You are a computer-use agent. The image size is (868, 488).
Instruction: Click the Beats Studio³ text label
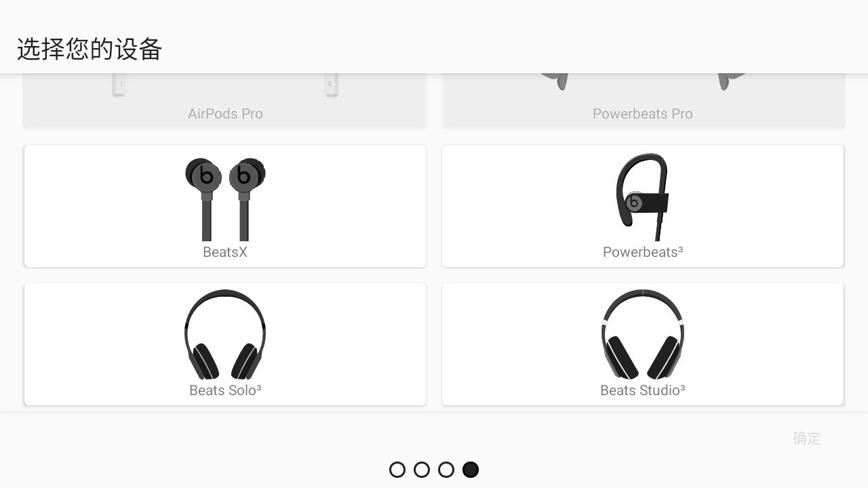point(643,390)
